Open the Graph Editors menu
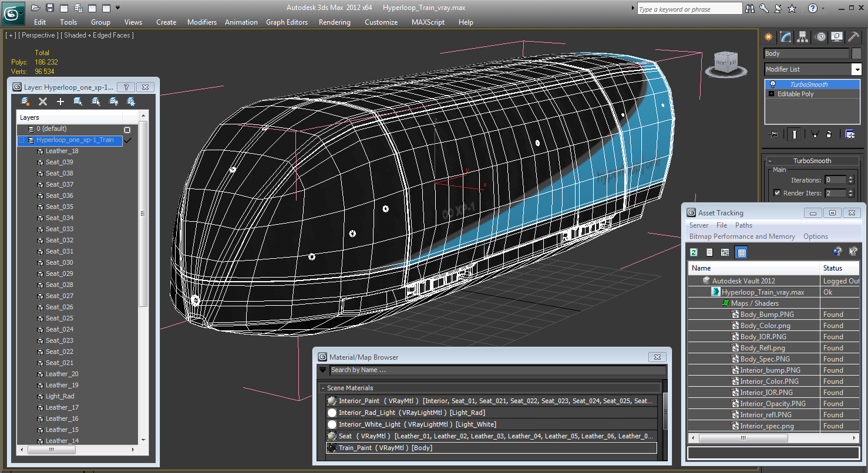 [x=287, y=22]
